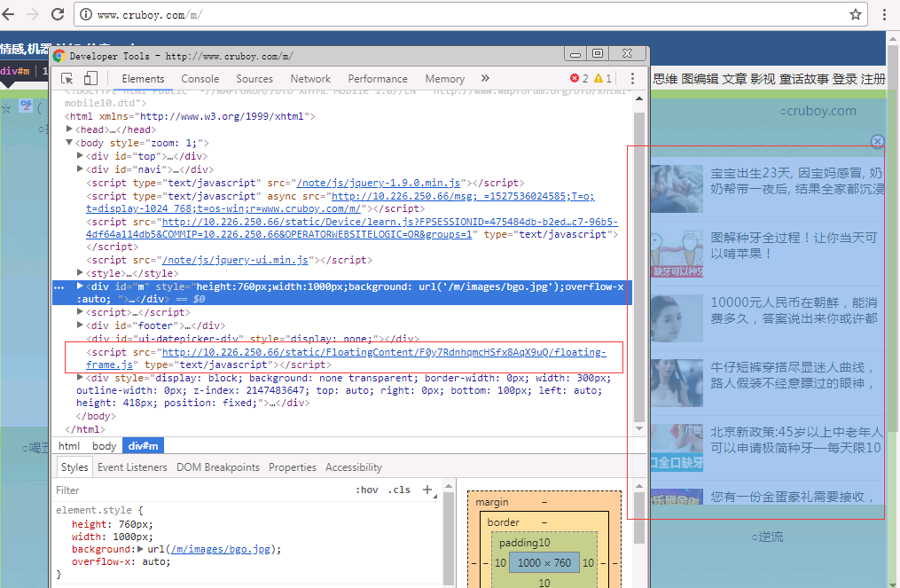Select body in the breadcrumb bar
This screenshot has height=588, width=900.
[104, 445]
